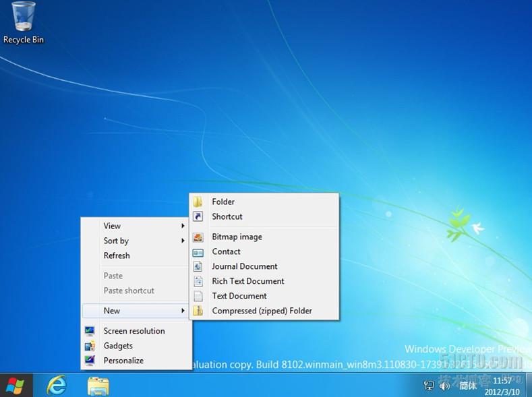Expand the New submenu arrow
The width and height of the screenshot is (532, 397).
[183, 311]
